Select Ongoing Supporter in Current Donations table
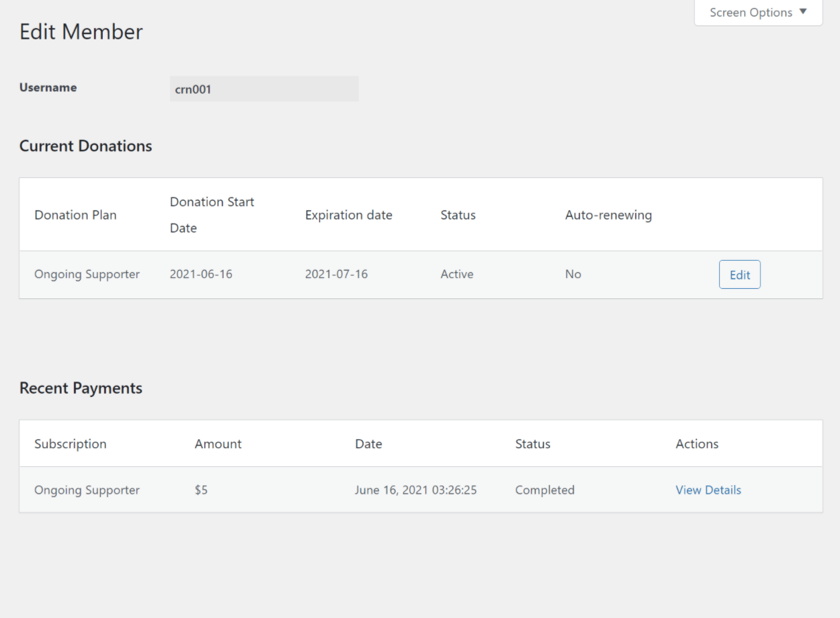The image size is (840, 618). click(87, 274)
